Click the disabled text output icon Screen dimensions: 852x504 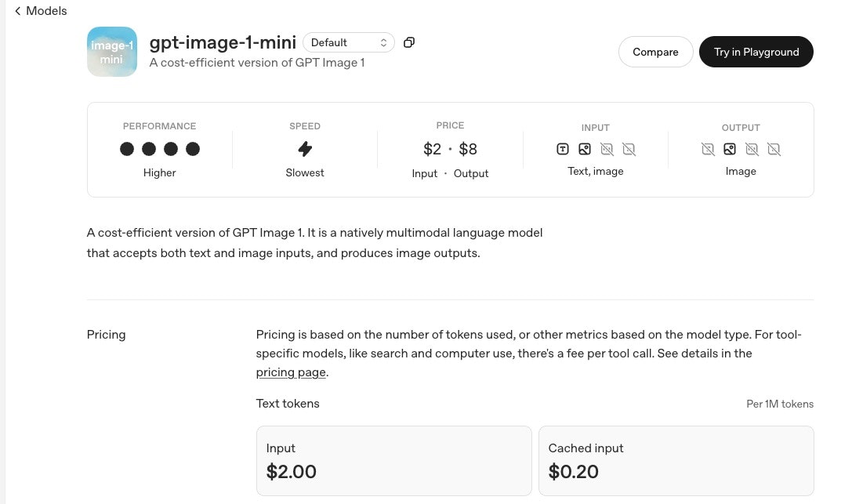click(708, 149)
